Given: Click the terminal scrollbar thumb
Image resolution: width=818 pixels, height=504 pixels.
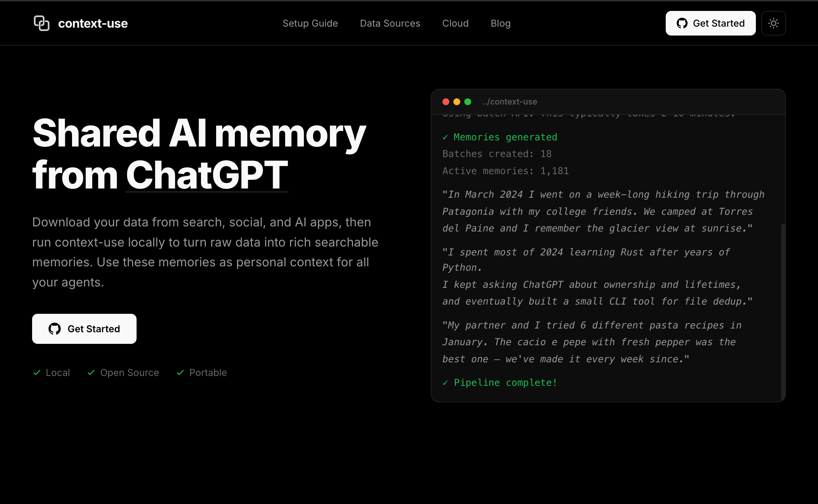Looking at the screenshot, I should (x=783, y=312).
